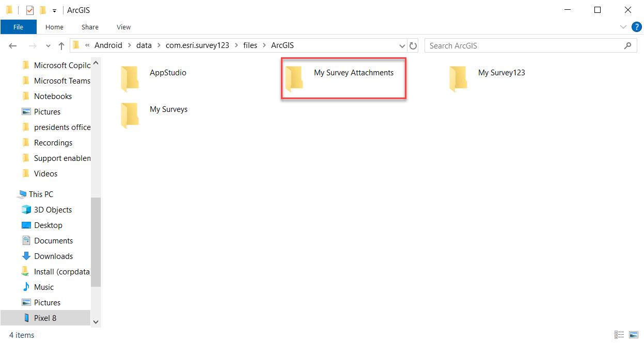Click the navigation pane scroll-down arrow

96,322
